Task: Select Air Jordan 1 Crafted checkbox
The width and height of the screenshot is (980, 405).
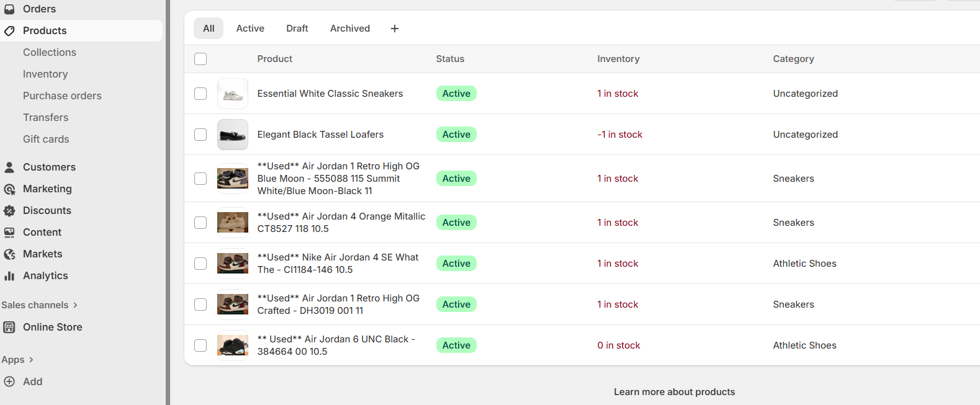Action: pyautogui.click(x=200, y=305)
